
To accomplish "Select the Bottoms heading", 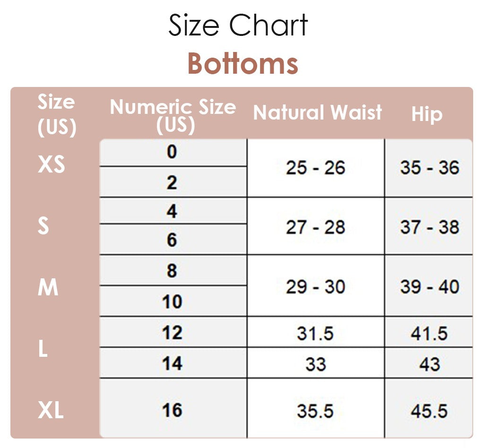I will click(x=242, y=63).
